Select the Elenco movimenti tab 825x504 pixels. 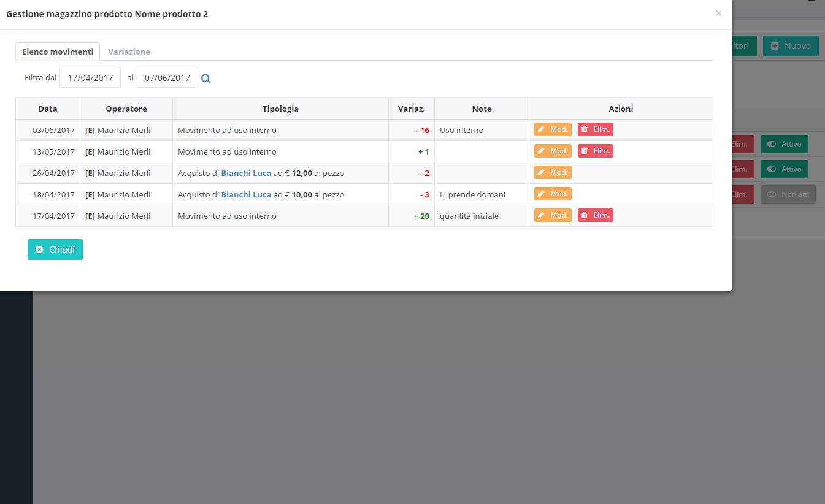click(x=58, y=52)
